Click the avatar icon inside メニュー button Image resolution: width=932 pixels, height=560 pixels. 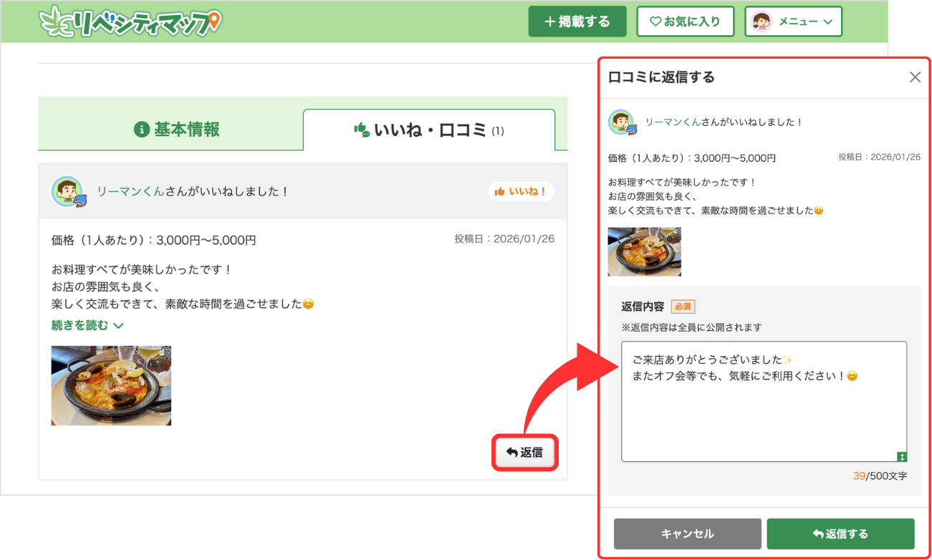(x=763, y=21)
